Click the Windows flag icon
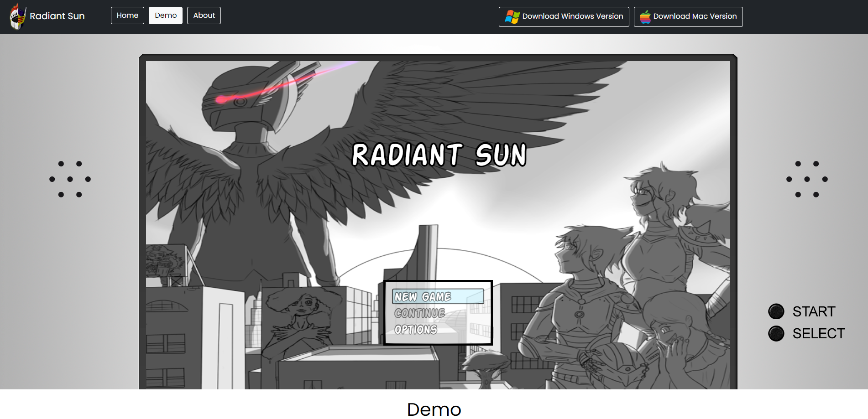This screenshot has height=419, width=868. pyautogui.click(x=512, y=17)
